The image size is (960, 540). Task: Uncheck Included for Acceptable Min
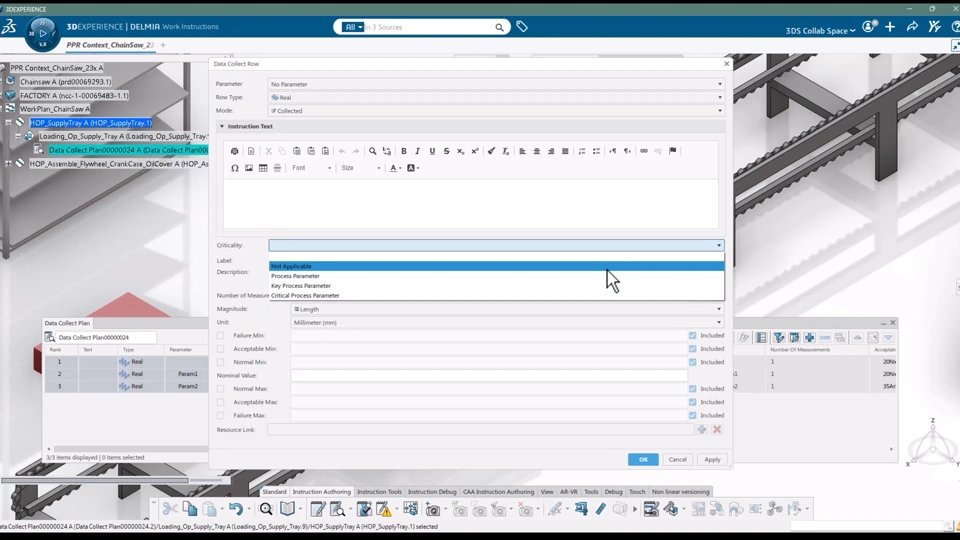tap(692, 349)
